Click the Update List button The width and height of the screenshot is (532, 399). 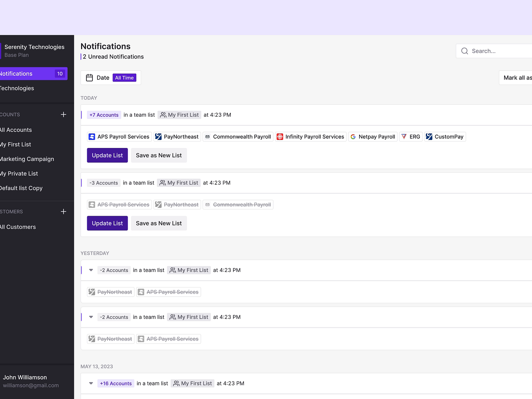(x=107, y=155)
